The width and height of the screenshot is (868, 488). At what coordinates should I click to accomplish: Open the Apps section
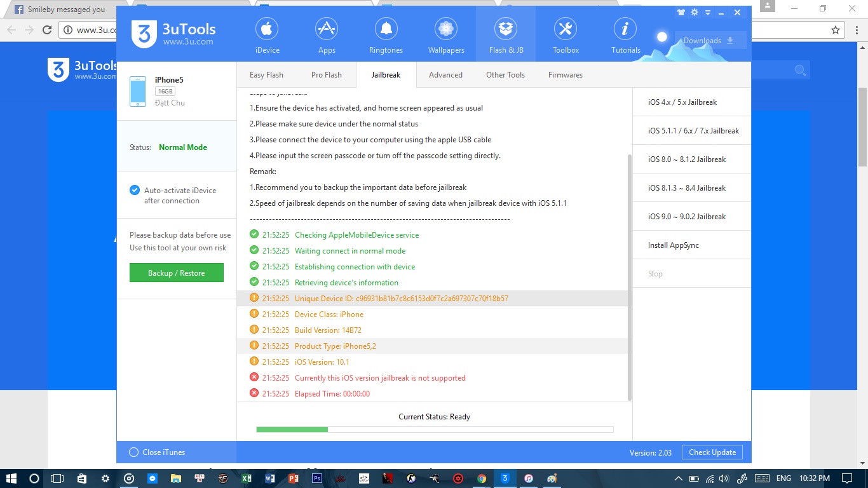point(327,35)
